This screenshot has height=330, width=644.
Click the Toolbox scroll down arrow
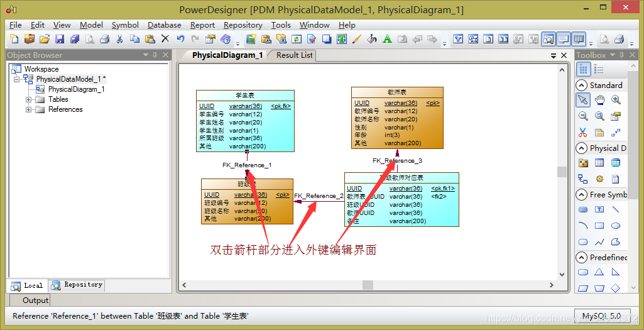tap(633, 288)
